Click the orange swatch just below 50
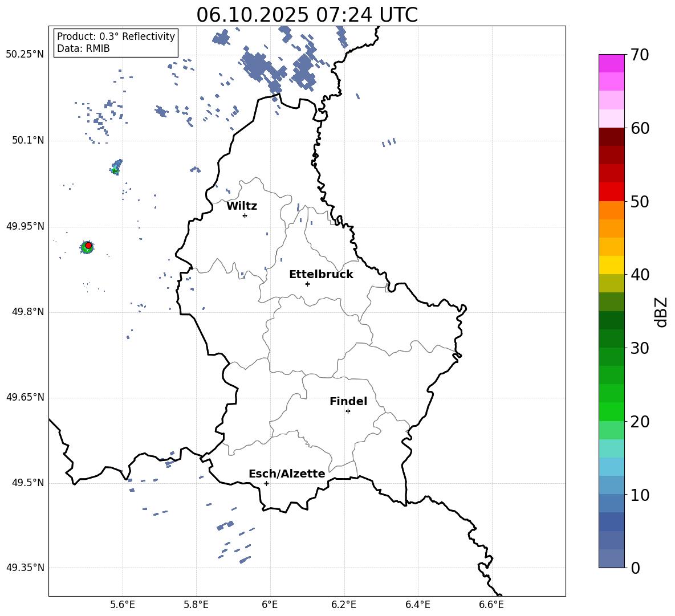Screen dimensions: 675x616 tap(611, 210)
